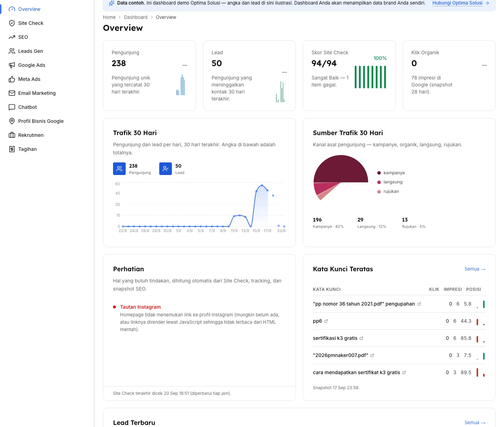Click rujukan legend color dot
The image size is (504, 427).
(x=379, y=191)
